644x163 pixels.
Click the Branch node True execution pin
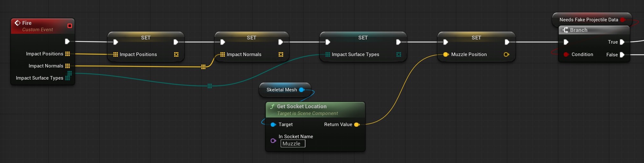pos(622,42)
